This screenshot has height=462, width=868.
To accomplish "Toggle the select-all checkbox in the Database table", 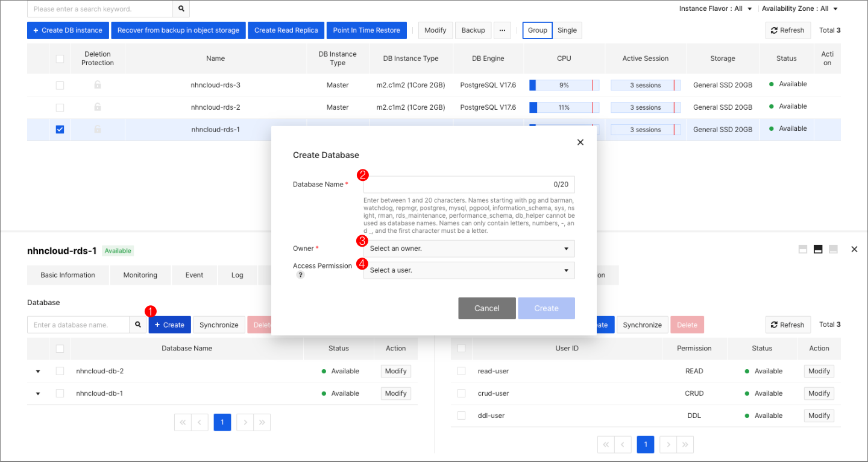I will pyautogui.click(x=60, y=348).
